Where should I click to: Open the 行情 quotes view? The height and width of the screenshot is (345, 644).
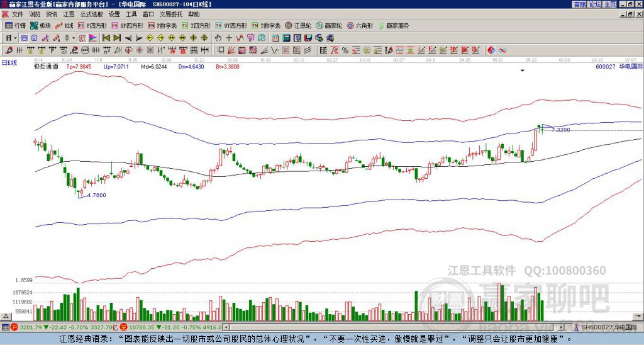[16, 25]
